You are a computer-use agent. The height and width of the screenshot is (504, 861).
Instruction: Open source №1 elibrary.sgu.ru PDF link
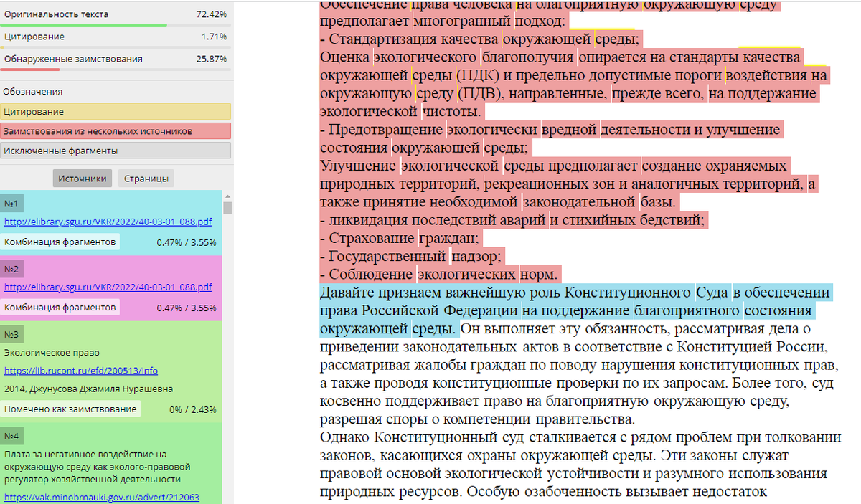click(108, 222)
